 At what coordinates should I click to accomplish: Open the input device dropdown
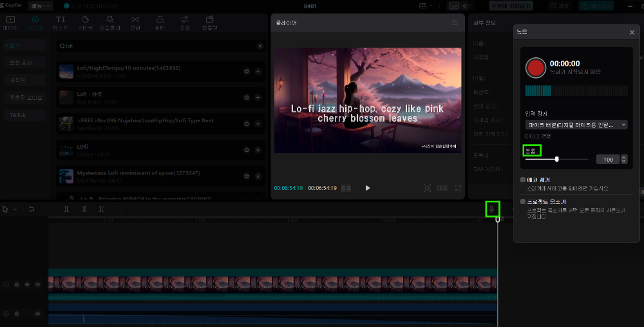(576, 125)
